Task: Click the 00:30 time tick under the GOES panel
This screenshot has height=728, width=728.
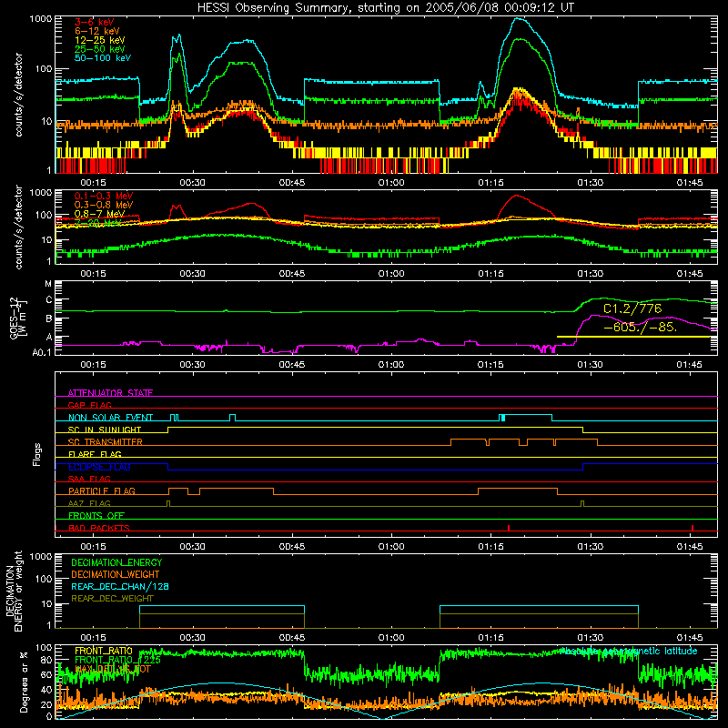Action: click(192, 365)
